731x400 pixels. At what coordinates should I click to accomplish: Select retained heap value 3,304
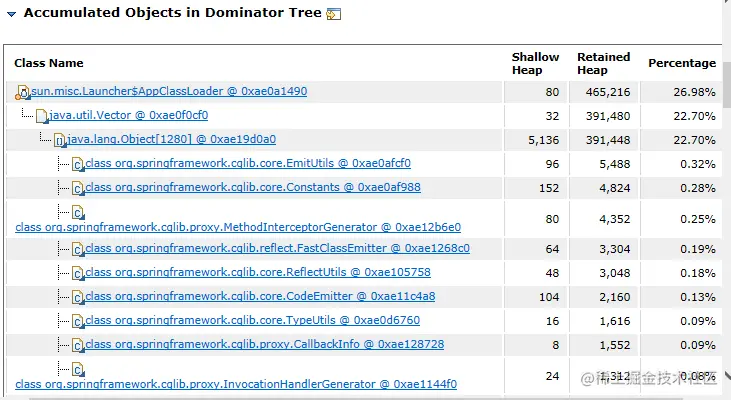614,249
